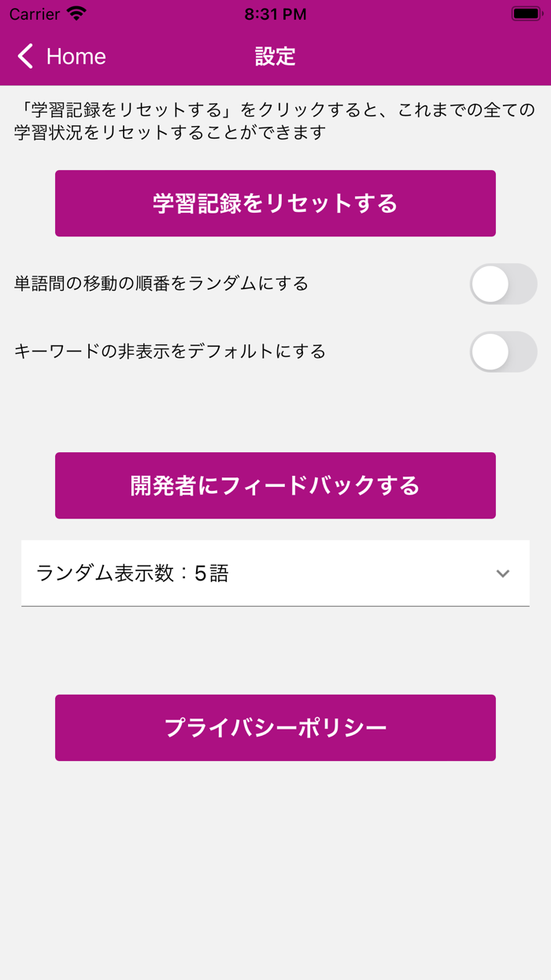Toggle keyword hiding default switch off
The image size is (551, 980).
503,352
